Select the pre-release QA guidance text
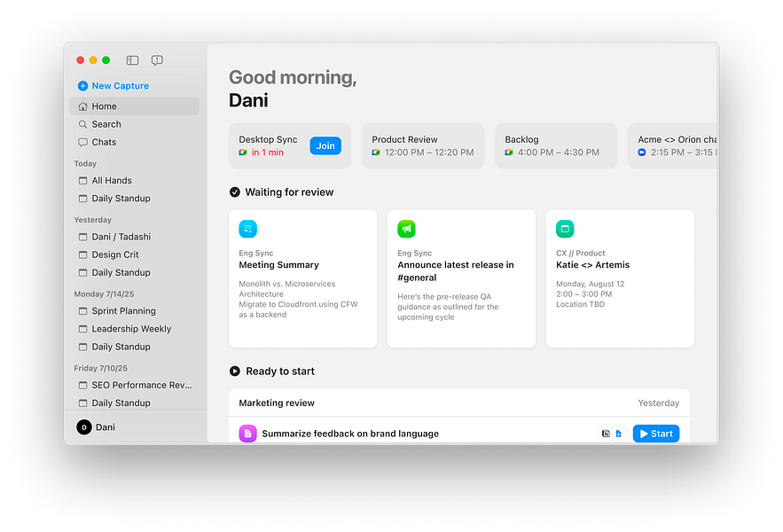Image resolution: width=783 pixels, height=532 pixels. pyautogui.click(x=448, y=307)
